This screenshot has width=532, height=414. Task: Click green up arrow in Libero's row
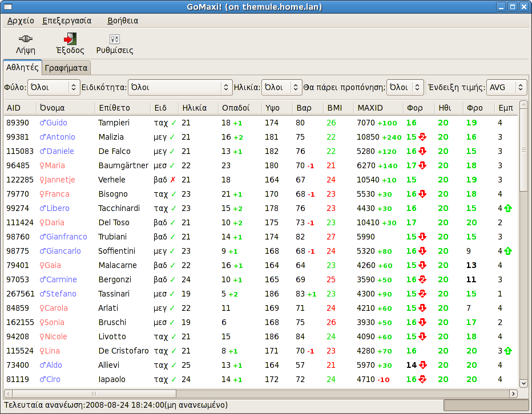tap(508, 208)
